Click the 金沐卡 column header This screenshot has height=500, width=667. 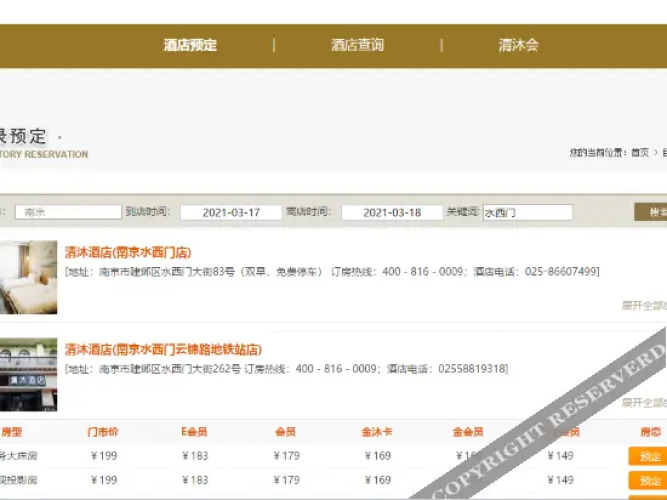click(376, 432)
